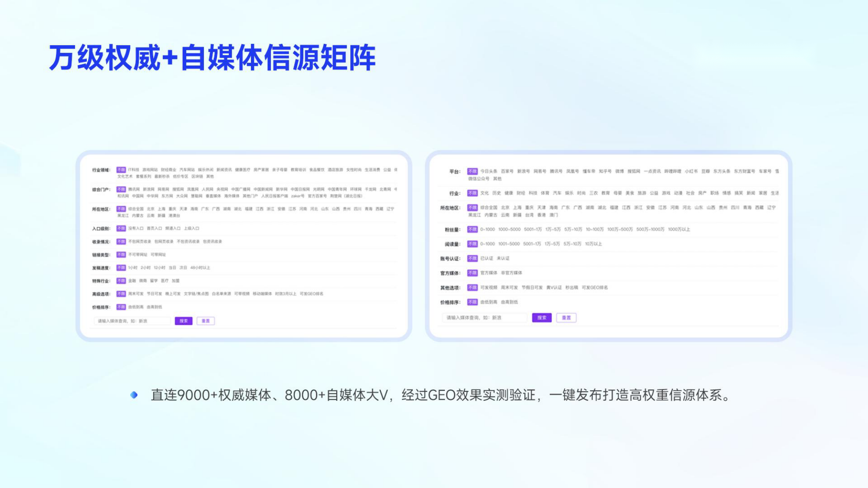This screenshot has height=488, width=868.
Task: Choose 周末可发 in 高级选项 row
Action: 135,294
